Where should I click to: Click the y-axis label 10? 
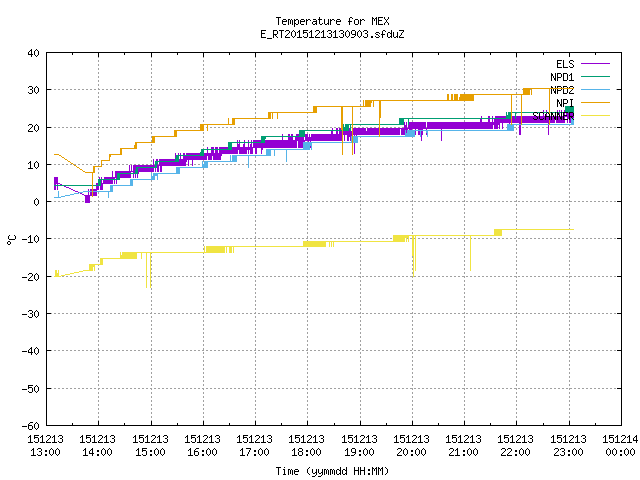(x=33, y=165)
